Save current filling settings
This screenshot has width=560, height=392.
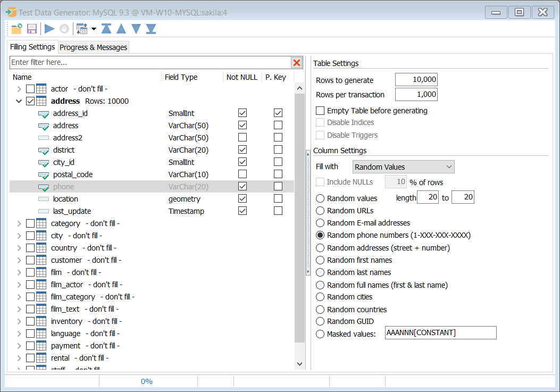[x=32, y=28]
